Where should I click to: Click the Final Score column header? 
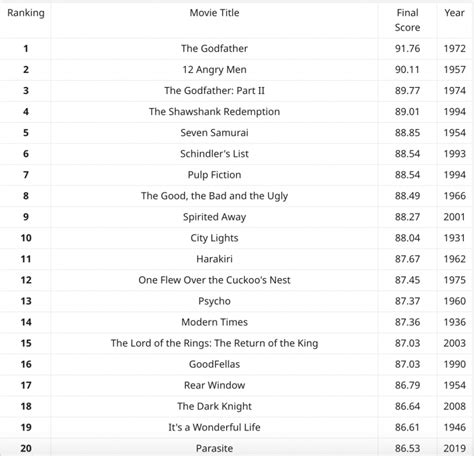pos(407,20)
